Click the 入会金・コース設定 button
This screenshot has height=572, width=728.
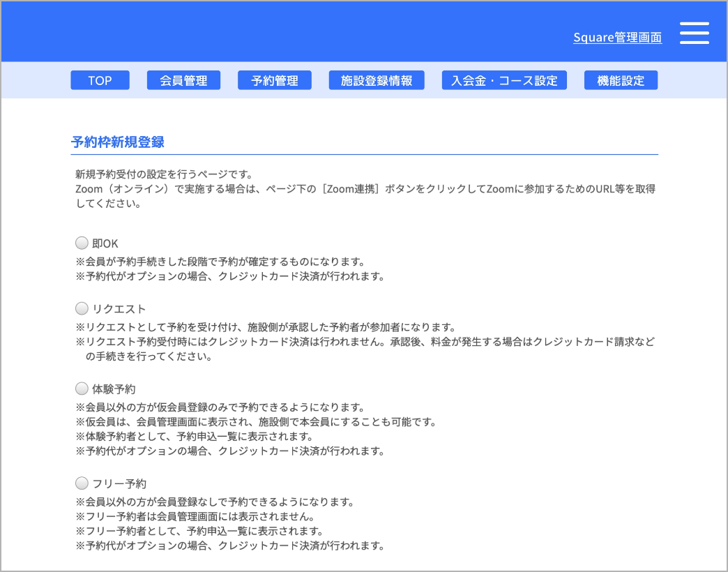point(504,80)
